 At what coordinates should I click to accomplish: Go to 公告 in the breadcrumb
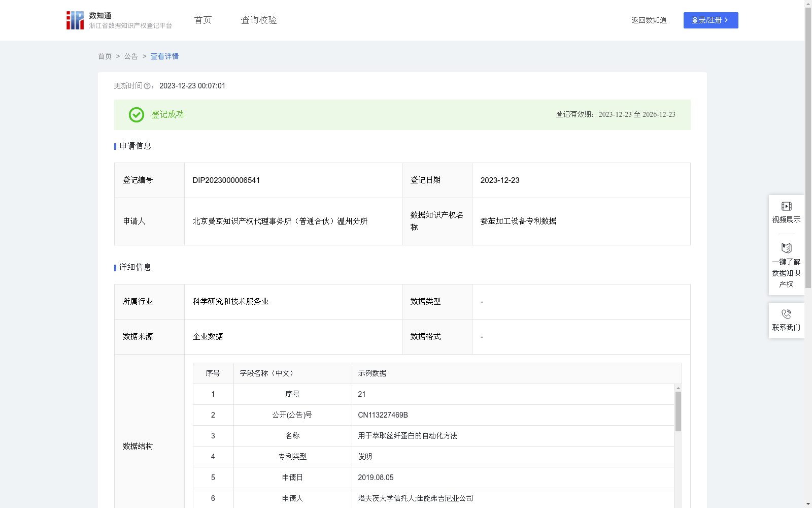(131, 56)
